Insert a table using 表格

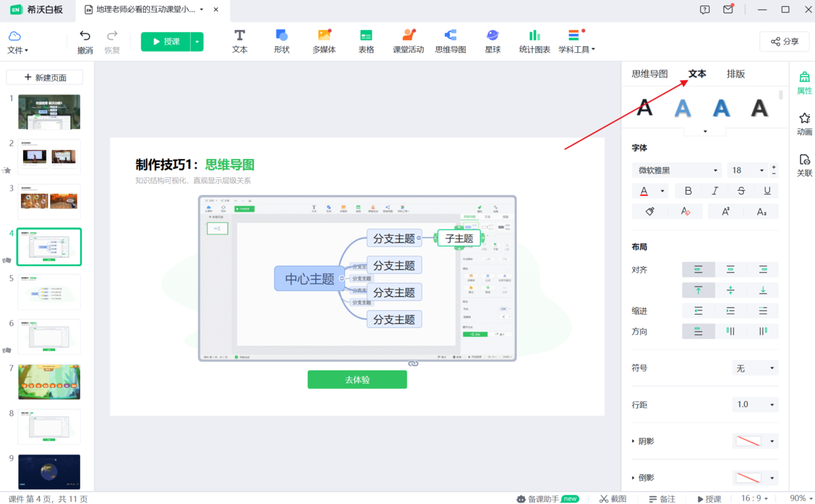tap(366, 41)
